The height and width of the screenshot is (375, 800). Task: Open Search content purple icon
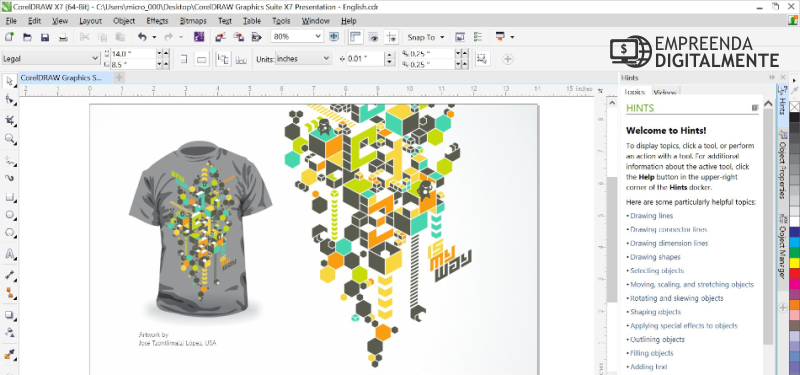(x=199, y=37)
